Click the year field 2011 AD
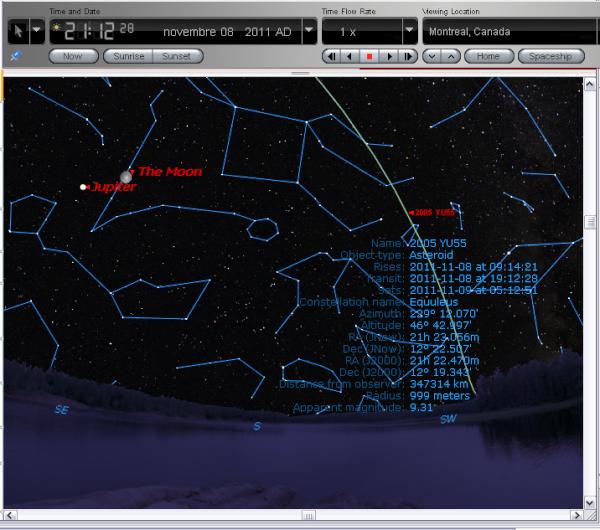Viewport: 600px width, 530px height. (268, 32)
